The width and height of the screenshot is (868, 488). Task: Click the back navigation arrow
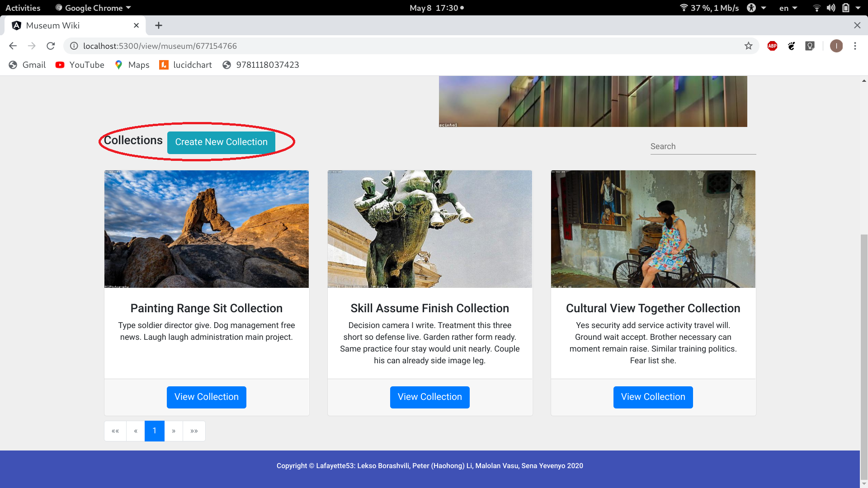pyautogui.click(x=13, y=46)
